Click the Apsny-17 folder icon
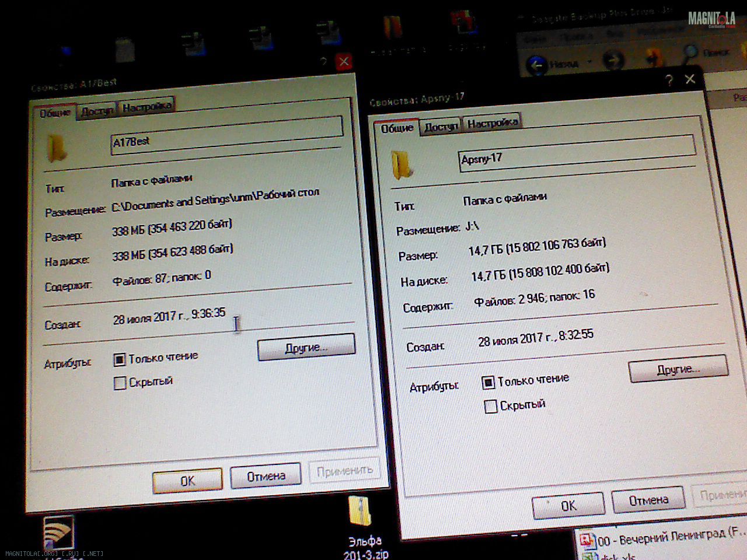Viewport: 747px width, 560px height. [403, 164]
